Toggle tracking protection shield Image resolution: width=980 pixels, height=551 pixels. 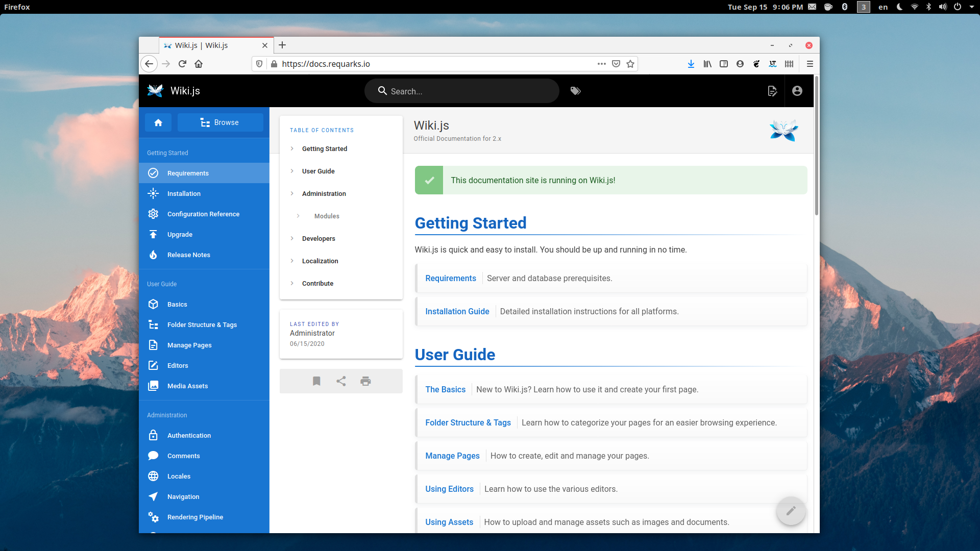point(259,64)
